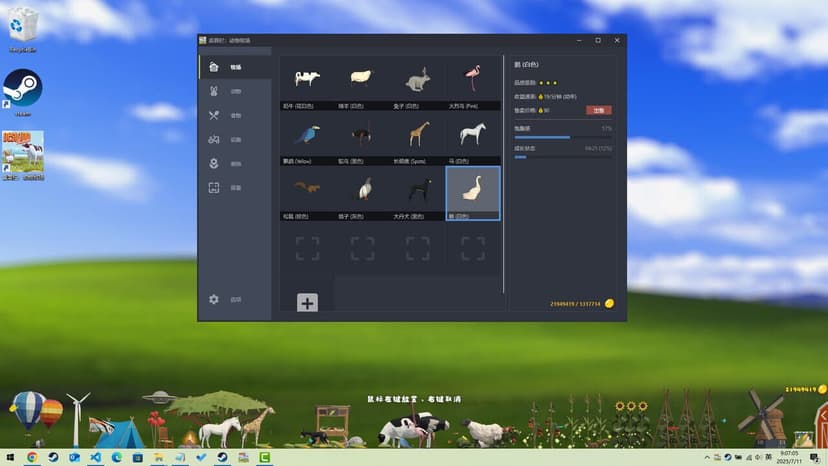Select the grey pigeon

[x=362, y=193]
